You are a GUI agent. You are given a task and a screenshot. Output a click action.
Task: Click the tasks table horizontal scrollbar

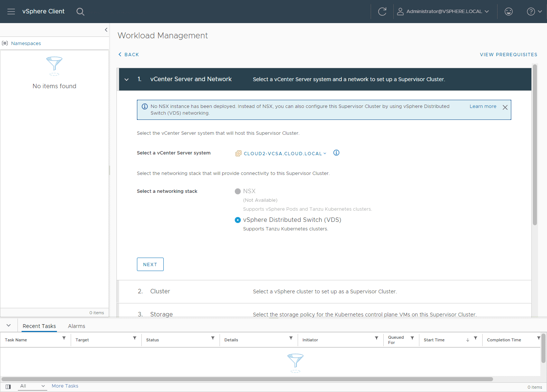coord(247,379)
